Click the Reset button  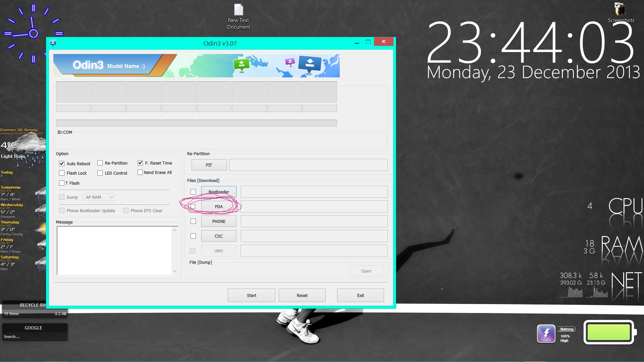[302, 295]
